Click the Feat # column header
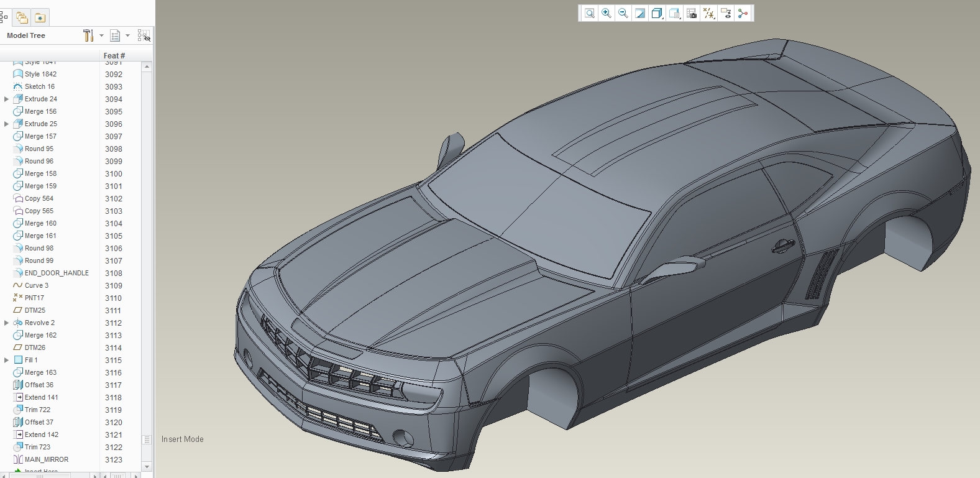 114,55
